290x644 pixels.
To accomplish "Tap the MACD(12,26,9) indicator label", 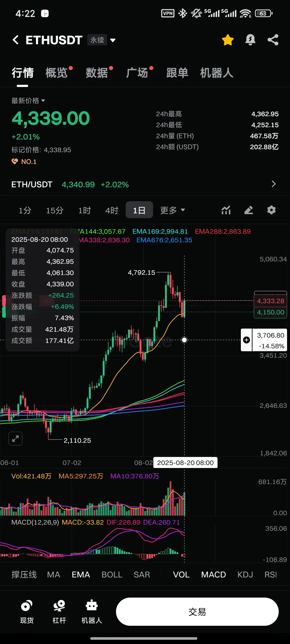I will [x=35, y=522].
